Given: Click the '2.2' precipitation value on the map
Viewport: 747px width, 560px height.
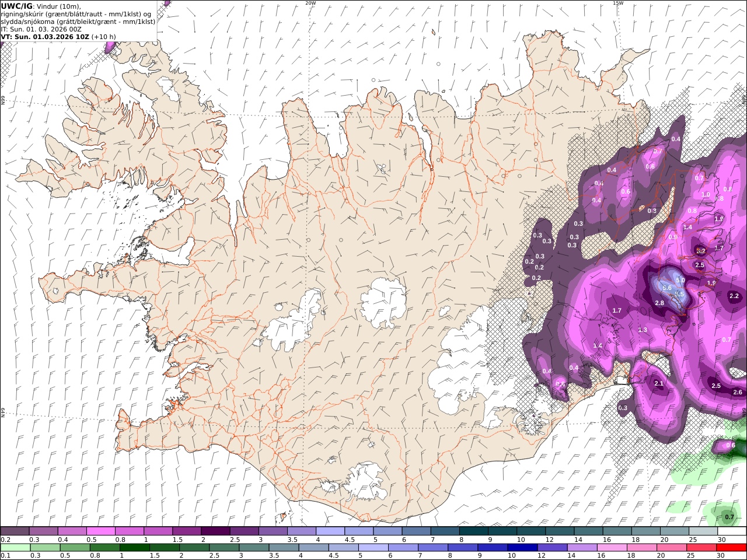Looking at the screenshot, I should click(x=734, y=296).
